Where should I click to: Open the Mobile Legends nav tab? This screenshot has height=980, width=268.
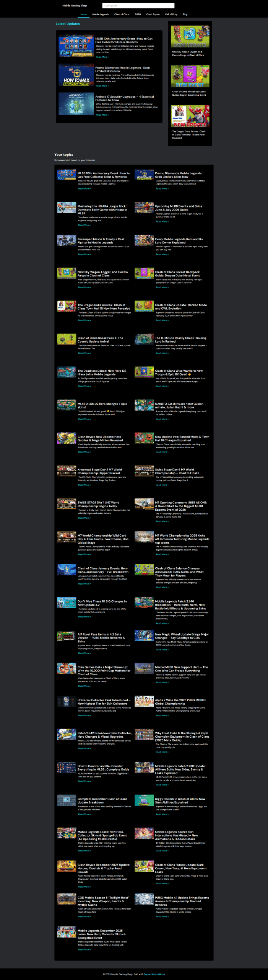[101, 14]
